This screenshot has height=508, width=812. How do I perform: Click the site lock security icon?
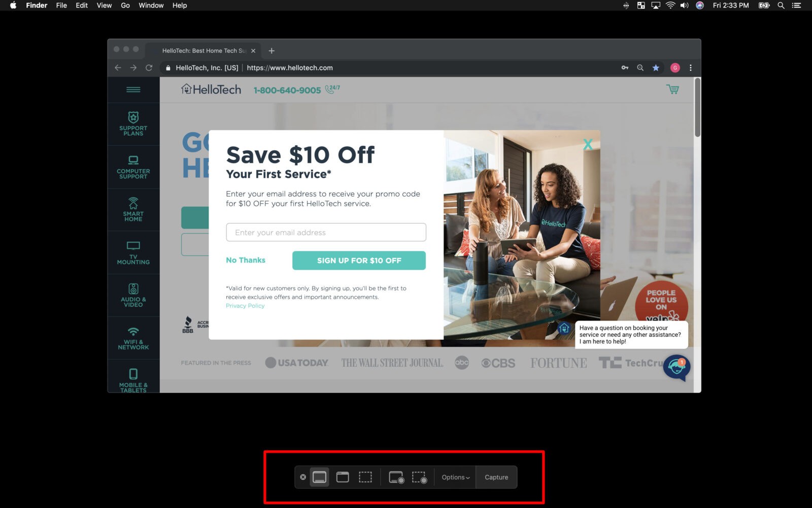168,68
